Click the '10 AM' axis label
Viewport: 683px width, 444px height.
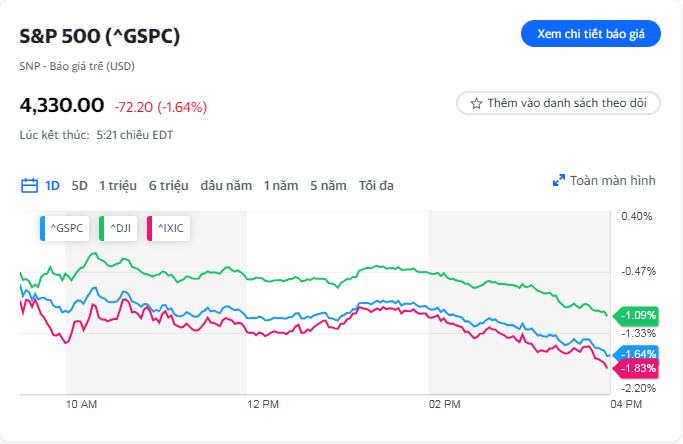[x=81, y=404]
